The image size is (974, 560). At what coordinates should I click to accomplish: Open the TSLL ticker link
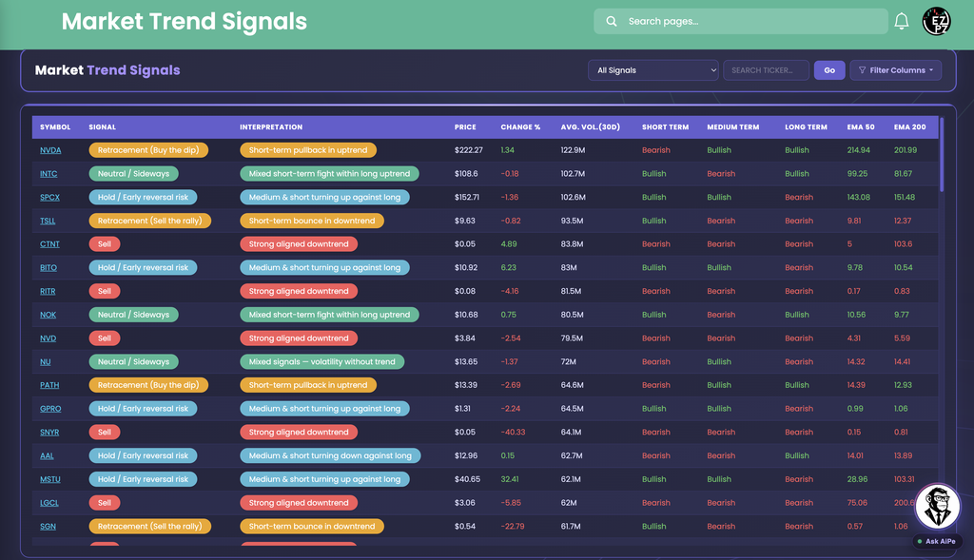pos(48,221)
